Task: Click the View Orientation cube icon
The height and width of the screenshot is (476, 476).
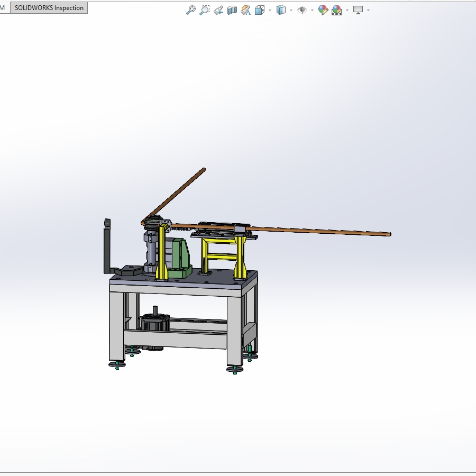Action: 260,10
